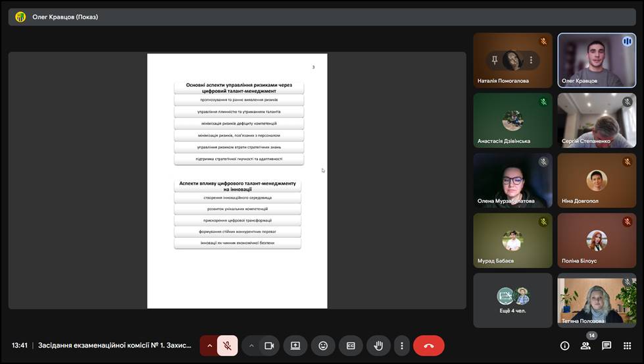The height and width of the screenshot is (364, 644).
Task: Open the three-dot more options menu
Action: [x=401, y=346]
